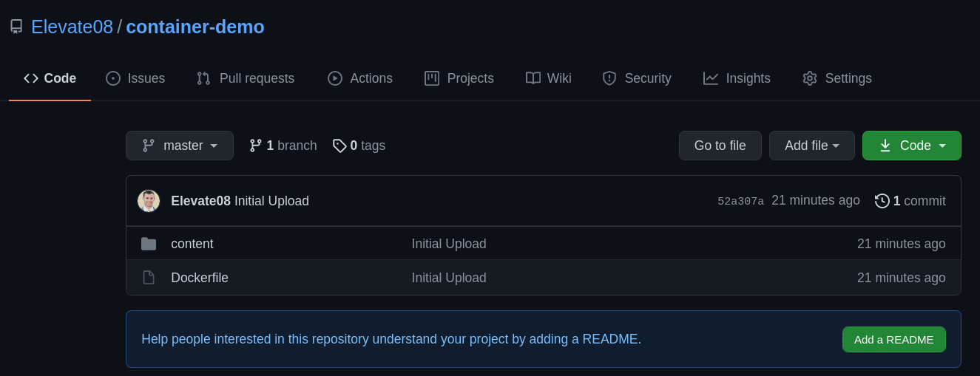Click the open-book icon on Wiki tab

click(533, 78)
